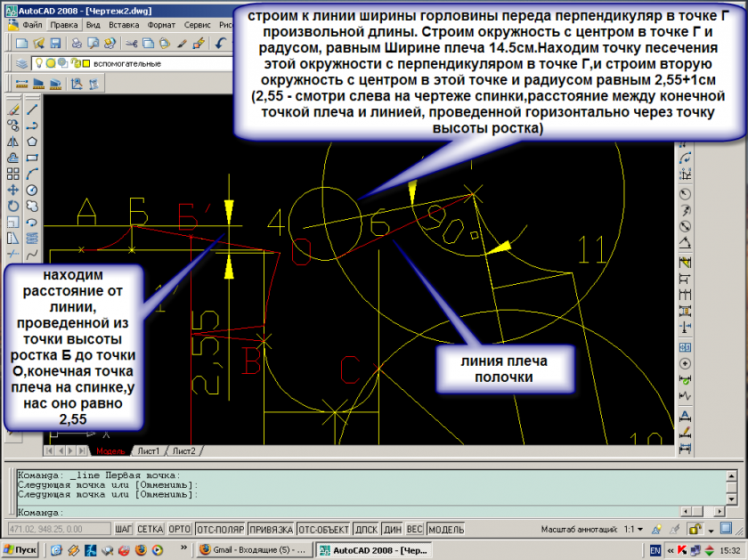Switch to Gmail taskbar button
Viewport: 748px width, 560px height.
pos(254,551)
